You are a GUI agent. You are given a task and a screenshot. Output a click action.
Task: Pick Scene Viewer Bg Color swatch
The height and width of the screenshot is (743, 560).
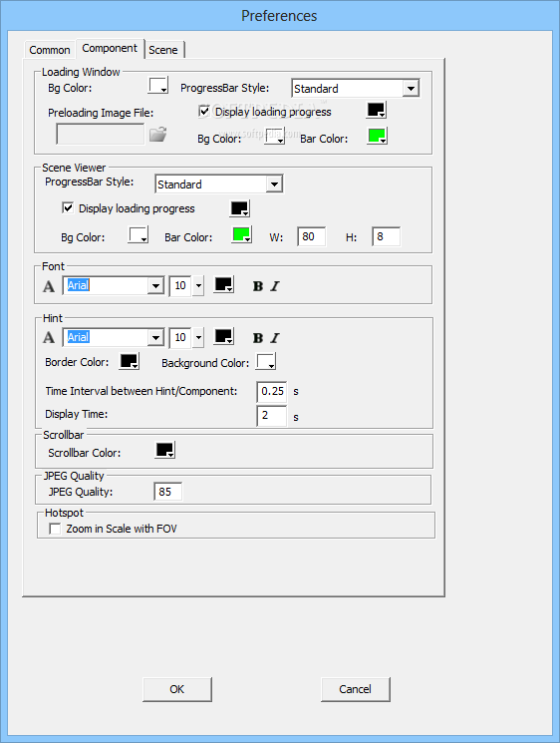[139, 235]
